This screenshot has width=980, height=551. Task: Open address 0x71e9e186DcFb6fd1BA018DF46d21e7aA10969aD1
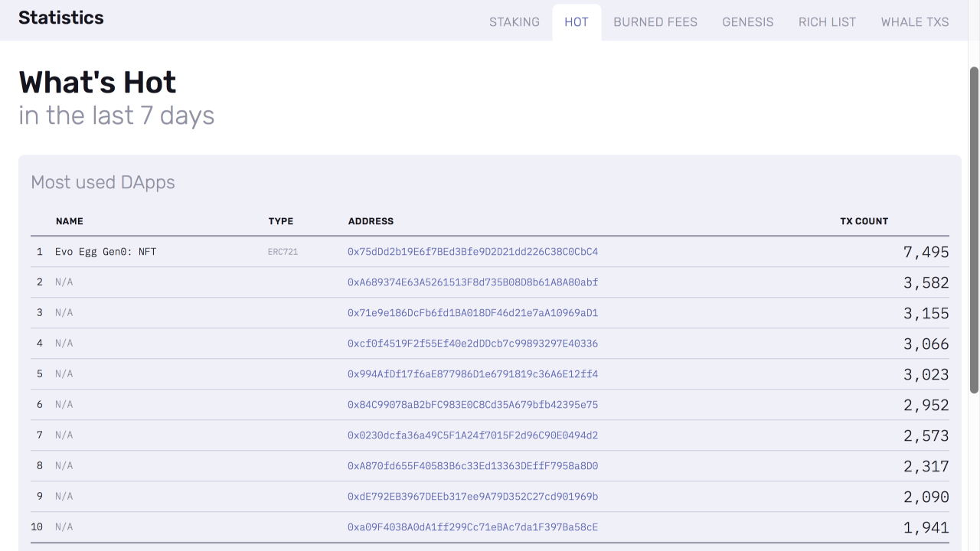(x=473, y=313)
